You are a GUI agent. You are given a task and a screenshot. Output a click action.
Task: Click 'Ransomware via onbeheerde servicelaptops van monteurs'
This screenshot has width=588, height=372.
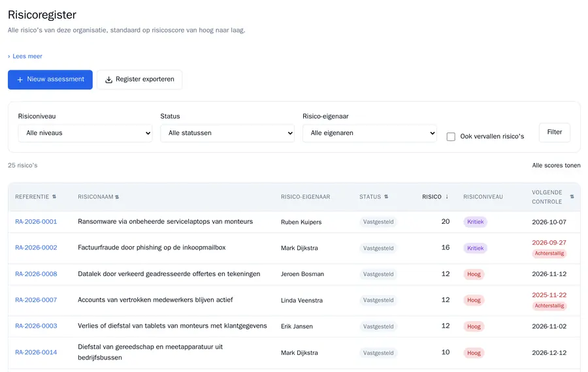(165, 221)
